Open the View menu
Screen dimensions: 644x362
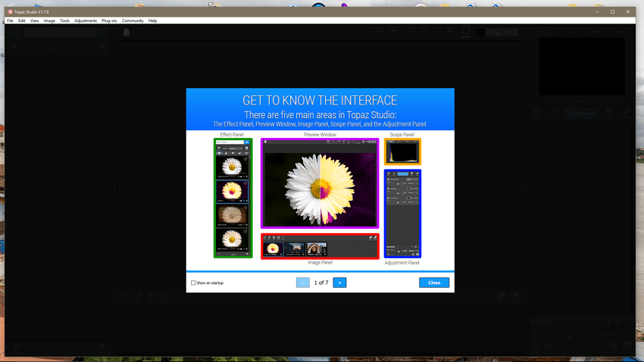click(x=35, y=20)
